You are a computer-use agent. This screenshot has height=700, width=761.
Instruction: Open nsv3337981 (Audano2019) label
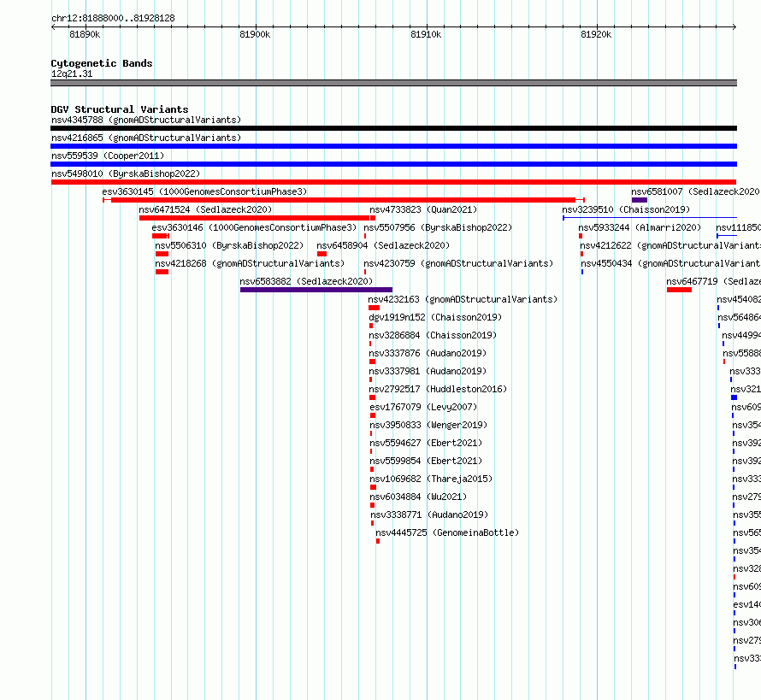coord(428,371)
